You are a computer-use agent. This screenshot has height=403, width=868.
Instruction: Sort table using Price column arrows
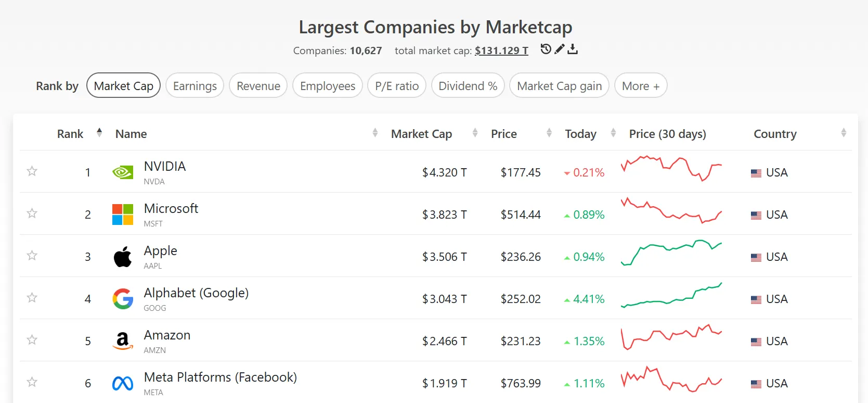click(x=549, y=133)
